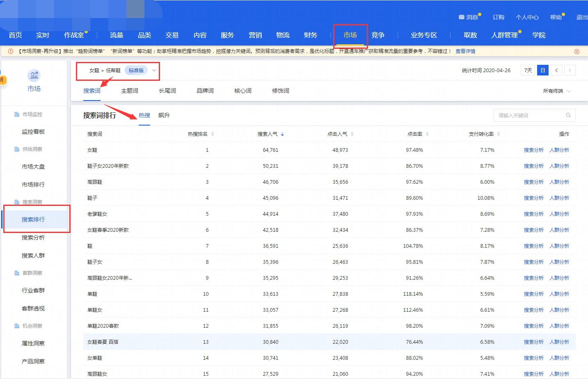
Task: Select the 市场 chart icon in sidebar
Action: tap(34, 75)
